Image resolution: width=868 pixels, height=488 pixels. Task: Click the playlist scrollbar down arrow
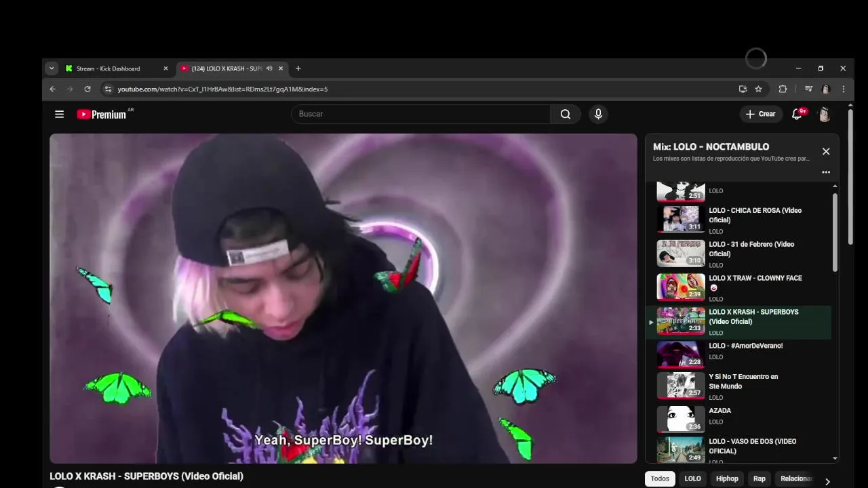(835, 459)
